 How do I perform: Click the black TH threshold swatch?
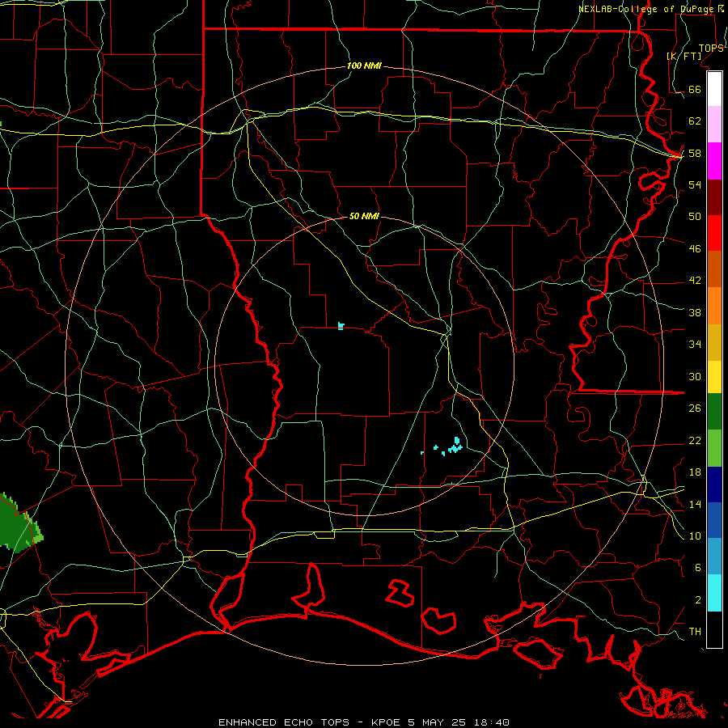coord(714,629)
